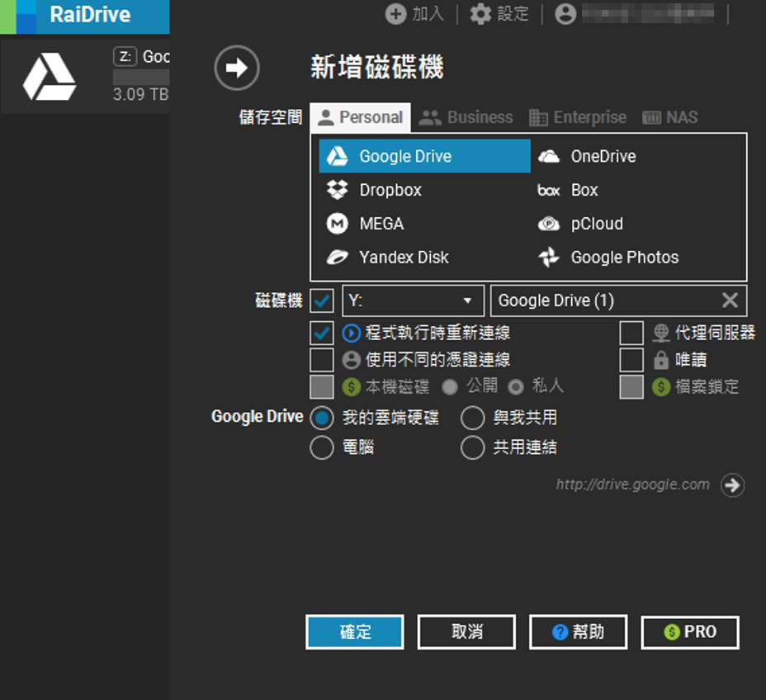
Task: Click the credential person icon beside 使用不同的憑證連線
Action: click(352, 360)
